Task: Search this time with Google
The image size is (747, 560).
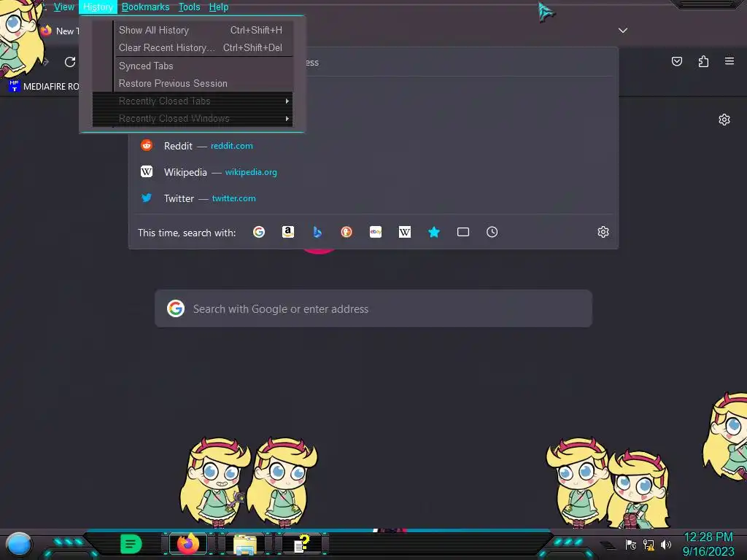Action: (x=259, y=232)
